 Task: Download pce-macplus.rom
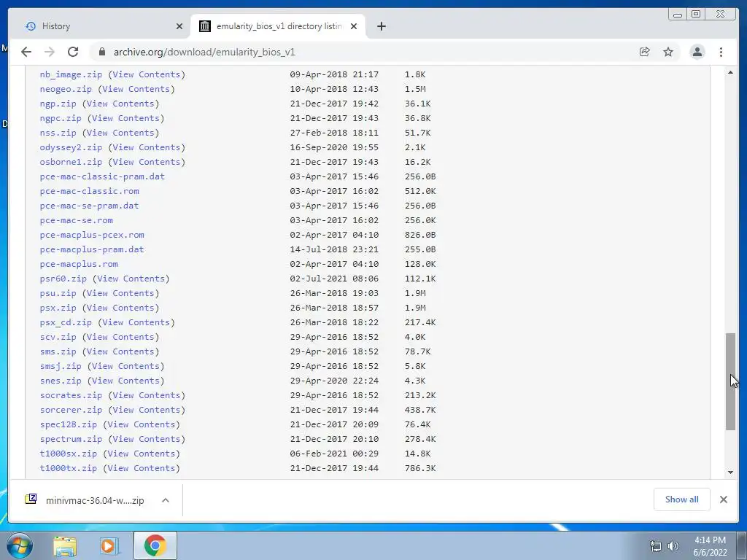click(x=79, y=264)
